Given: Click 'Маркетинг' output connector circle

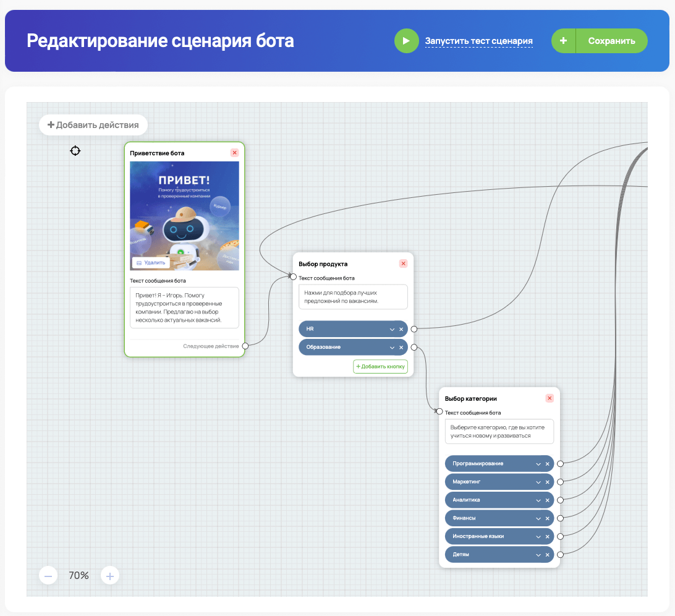Looking at the screenshot, I should point(561,482).
